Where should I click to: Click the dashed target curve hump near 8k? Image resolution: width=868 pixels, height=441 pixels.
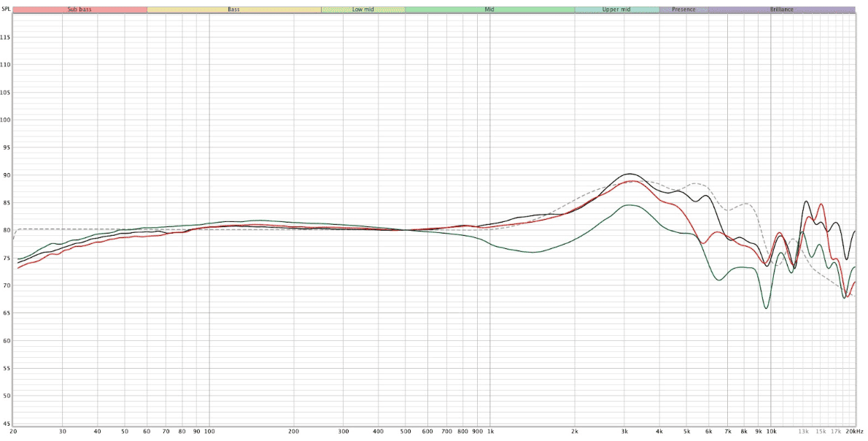[746, 203]
